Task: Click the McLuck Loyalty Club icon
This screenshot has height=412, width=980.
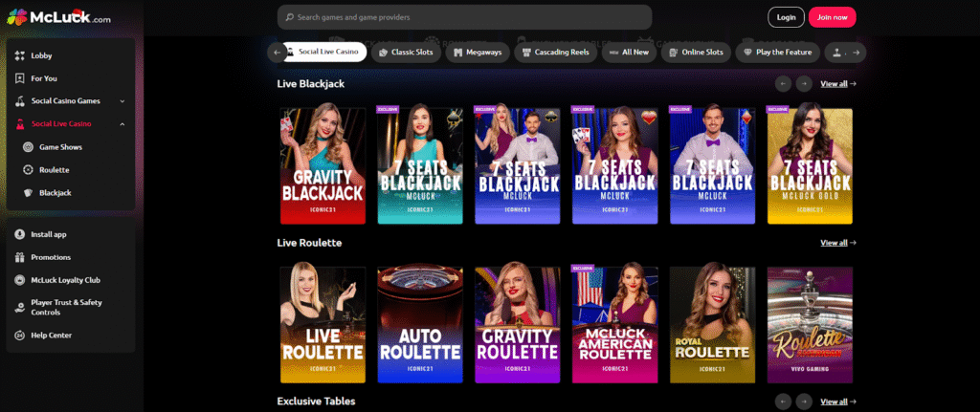Action: click(x=19, y=280)
